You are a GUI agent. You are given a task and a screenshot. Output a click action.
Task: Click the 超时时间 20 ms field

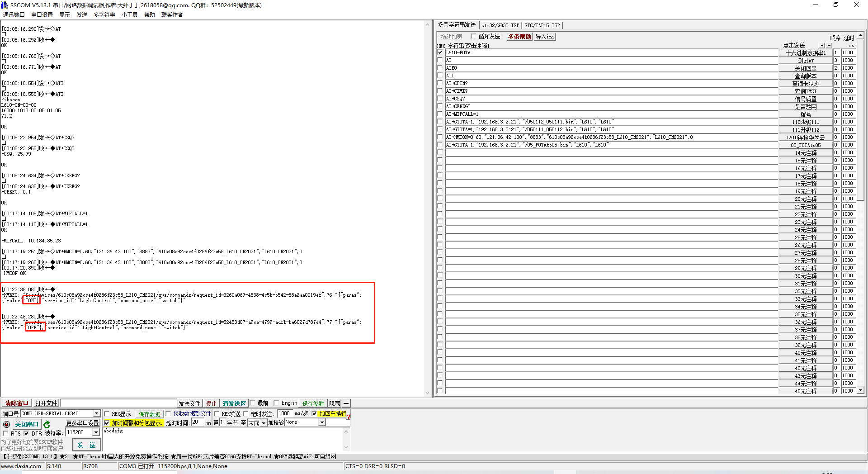[x=198, y=422]
